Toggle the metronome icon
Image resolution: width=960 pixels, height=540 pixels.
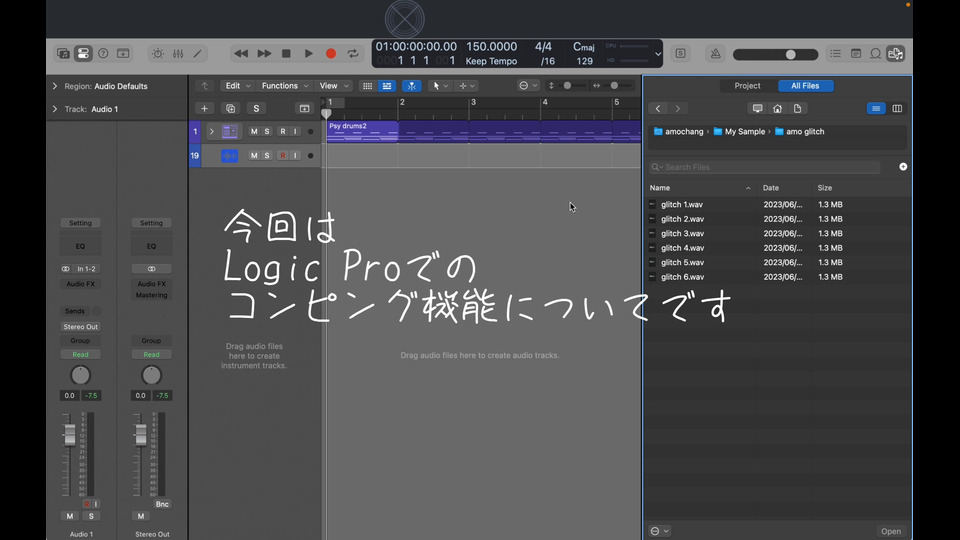click(x=715, y=54)
